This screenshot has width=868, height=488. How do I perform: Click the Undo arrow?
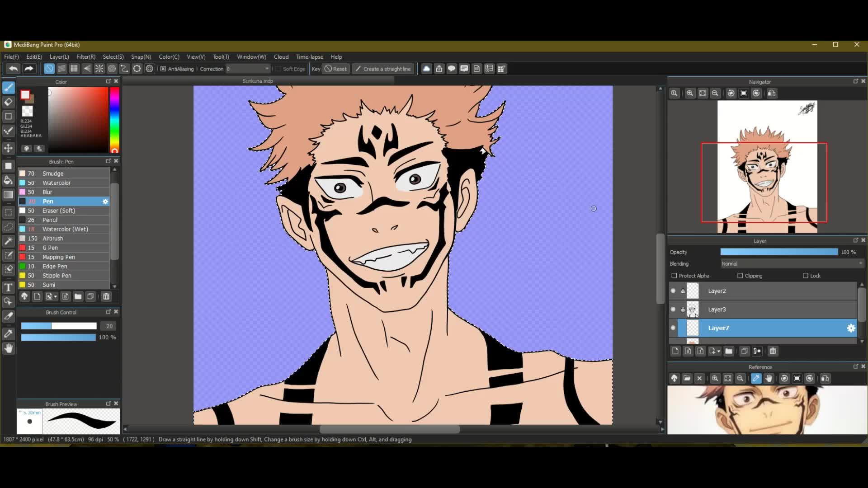[x=14, y=69]
